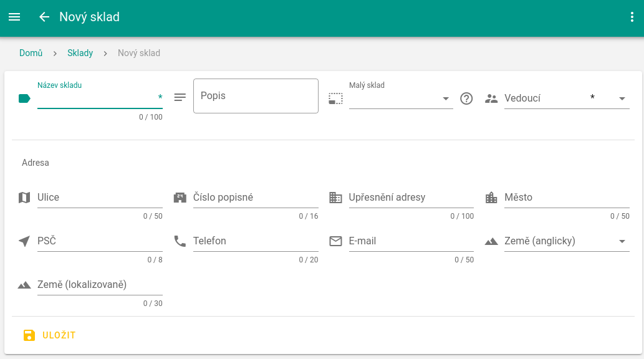The width and height of the screenshot is (644, 359).
Task: Click the phone icon beside Telefon
Action: 180,241
